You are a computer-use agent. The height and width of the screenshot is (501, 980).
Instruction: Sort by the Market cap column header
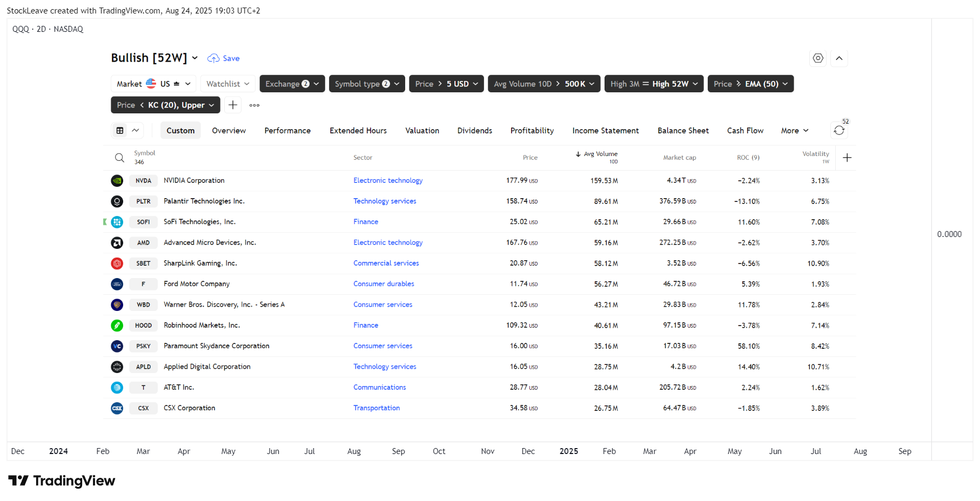pos(679,158)
